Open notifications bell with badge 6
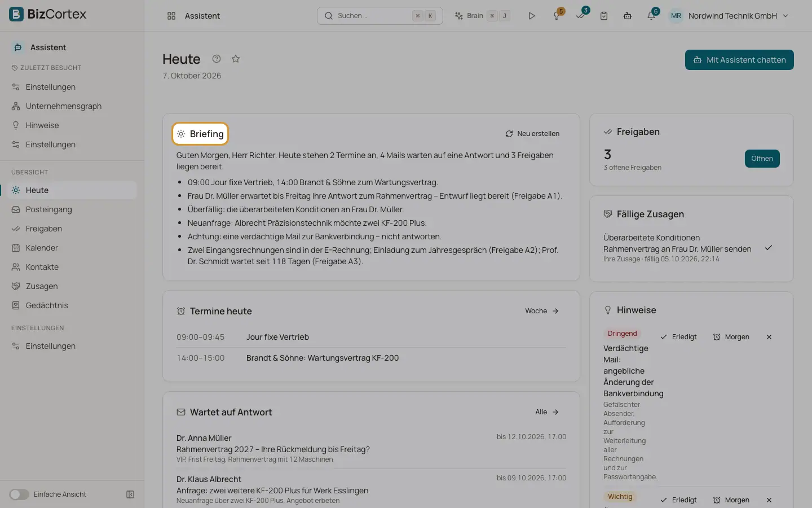812x508 pixels. pos(651,16)
